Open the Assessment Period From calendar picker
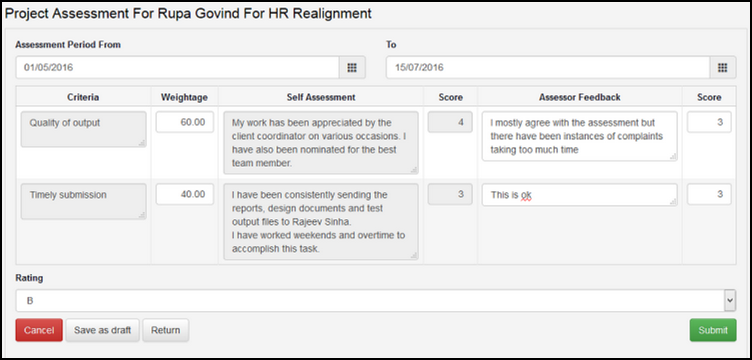This screenshot has width=752, height=360. click(x=352, y=68)
